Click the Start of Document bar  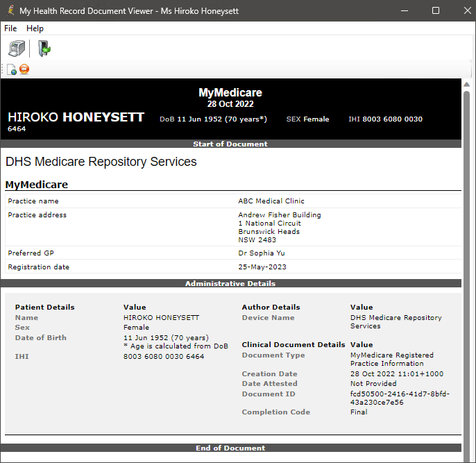point(230,144)
